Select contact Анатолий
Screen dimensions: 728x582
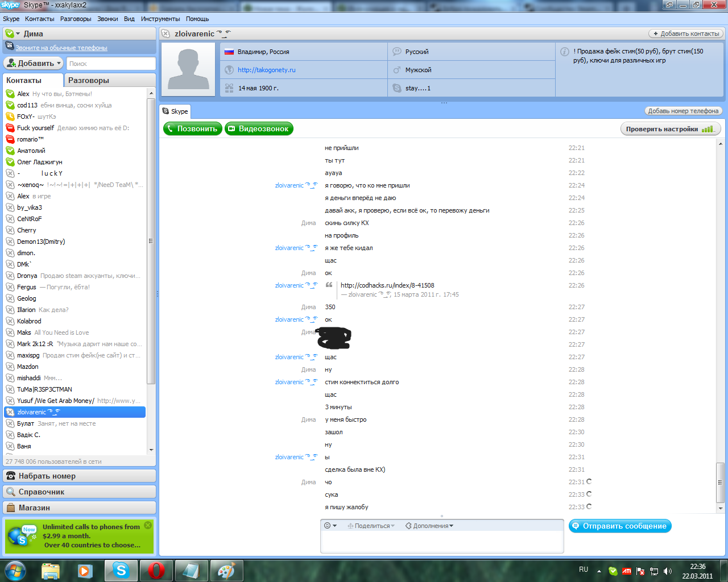tap(75, 151)
